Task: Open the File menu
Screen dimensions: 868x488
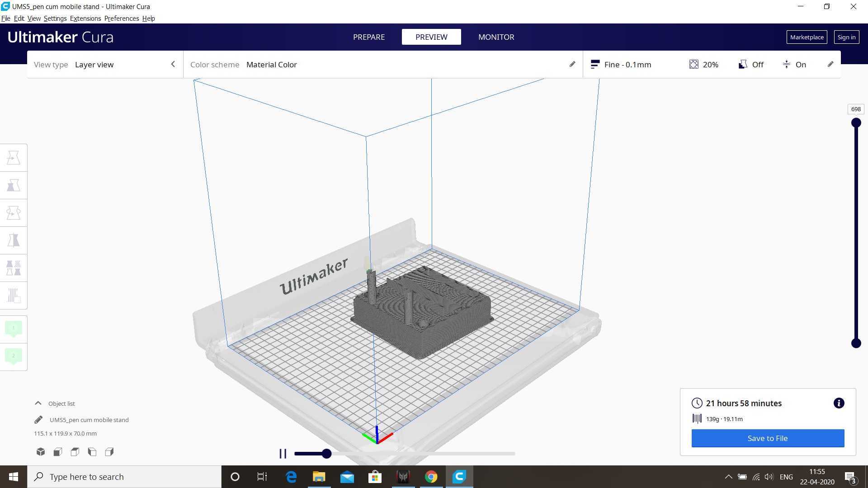Action: click(6, 19)
